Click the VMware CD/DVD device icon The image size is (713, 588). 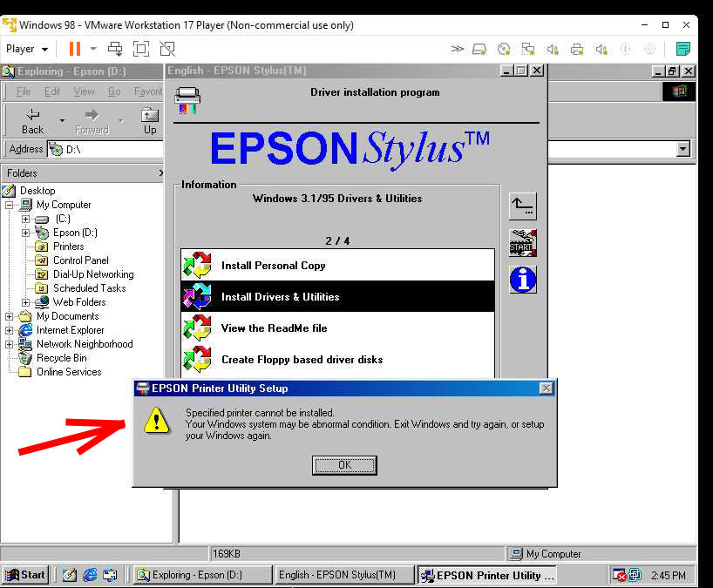point(504,49)
